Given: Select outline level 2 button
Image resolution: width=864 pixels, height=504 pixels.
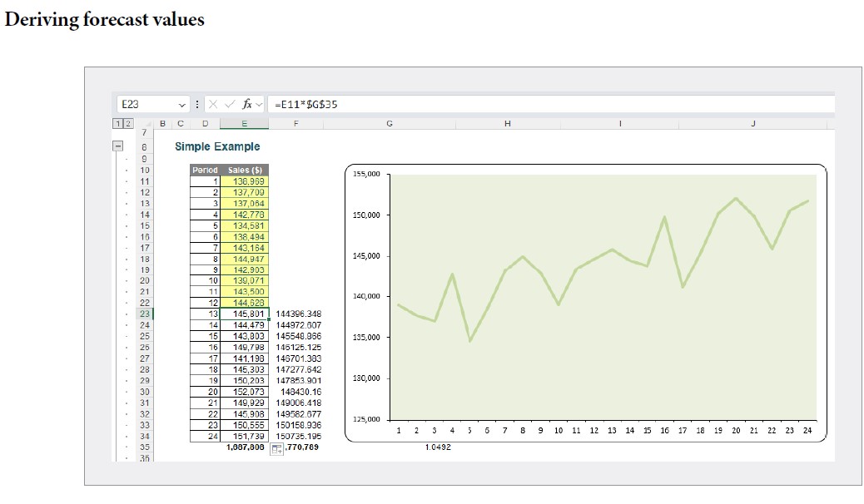Looking at the screenshot, I should [127, 122].
